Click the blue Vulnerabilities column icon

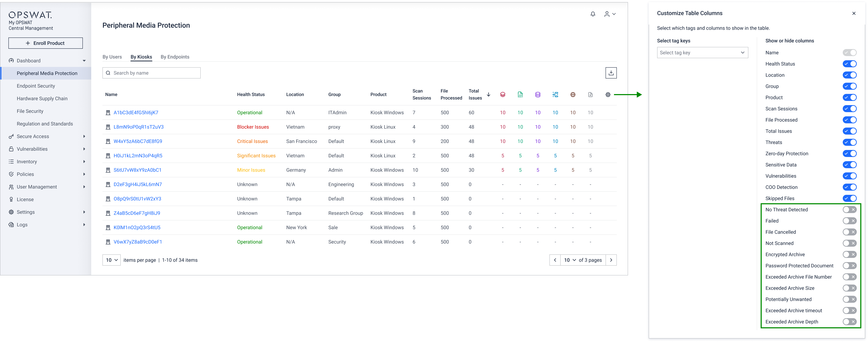coord(555,95)
